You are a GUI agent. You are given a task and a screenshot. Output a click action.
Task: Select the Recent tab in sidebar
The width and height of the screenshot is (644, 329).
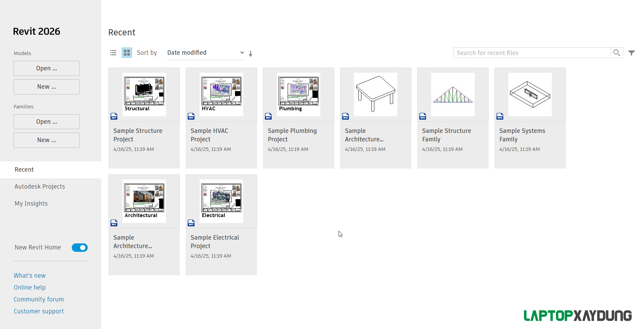51,170
